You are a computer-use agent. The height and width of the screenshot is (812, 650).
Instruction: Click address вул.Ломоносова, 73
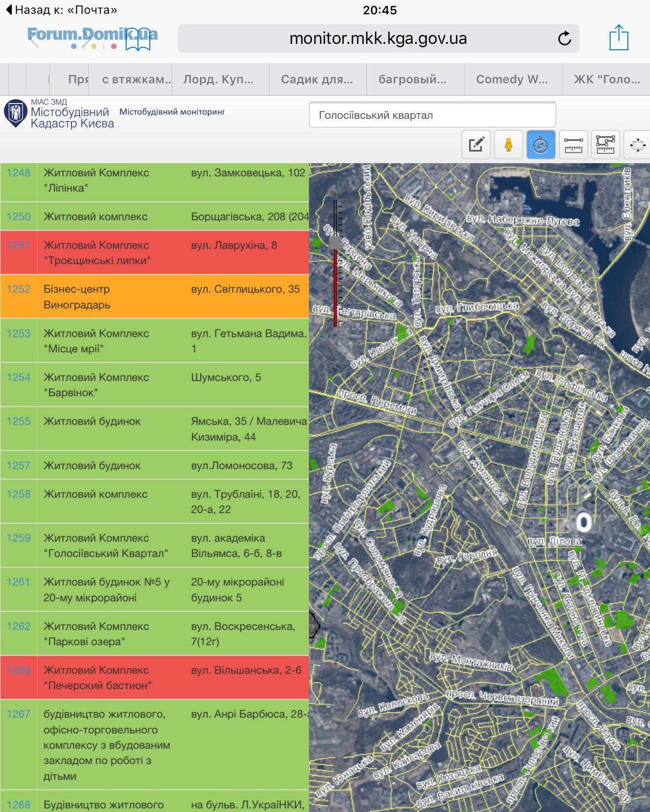pos(242,465)
